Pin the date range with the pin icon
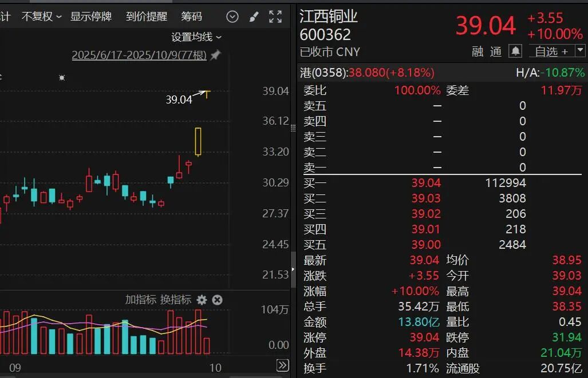 coord(214,55)
